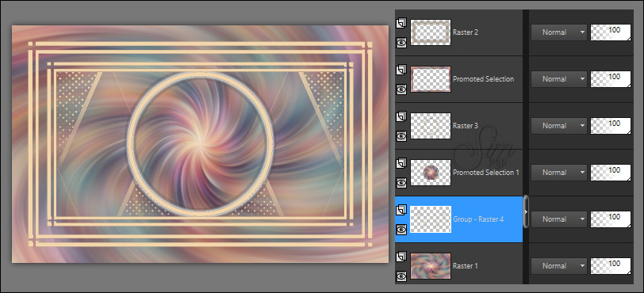Click the layer type icon for Raster 3
644x293 pixels.
(x=401, y=117)
